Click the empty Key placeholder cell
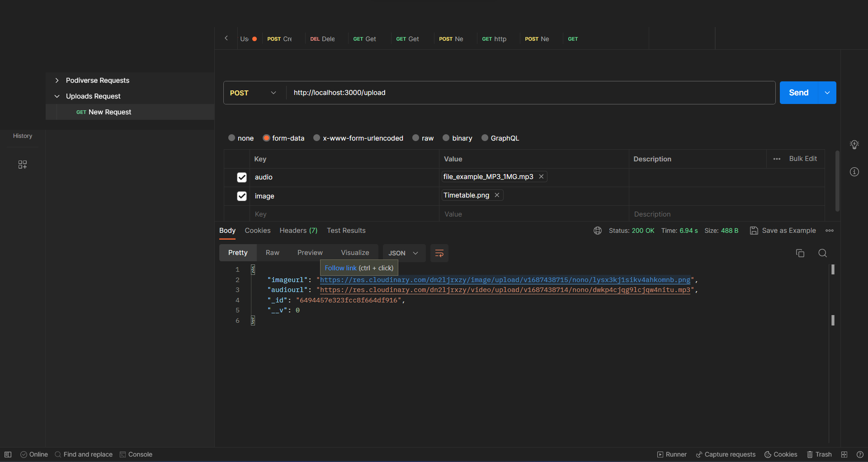This screenshot has width=868, height=462. tap(344, 214)
